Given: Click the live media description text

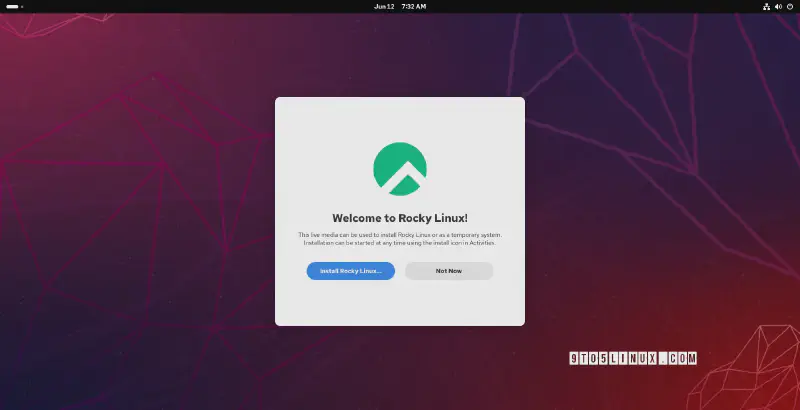Looking at the screenshot, I should pos(400,235).
